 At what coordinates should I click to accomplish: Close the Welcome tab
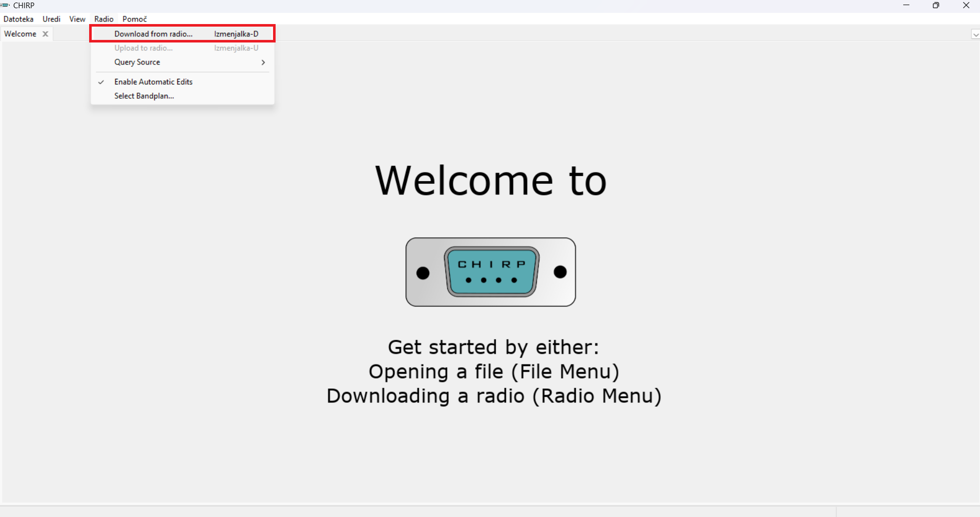tap(46, 34)
